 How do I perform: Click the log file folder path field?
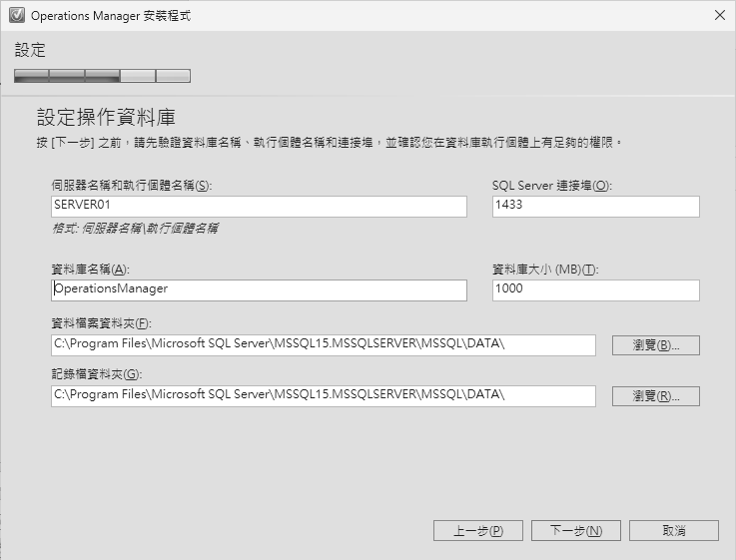coord(324,396)
